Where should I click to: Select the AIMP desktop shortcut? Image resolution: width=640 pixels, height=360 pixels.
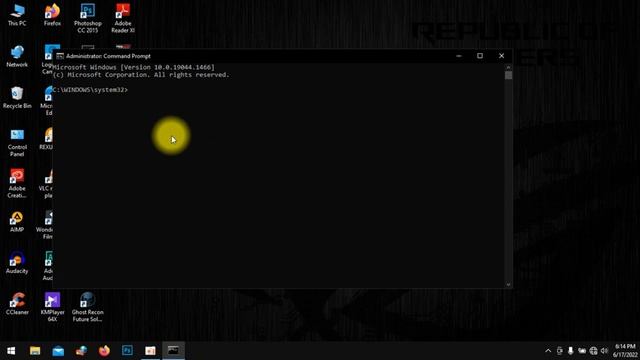[x=17, y=222]
